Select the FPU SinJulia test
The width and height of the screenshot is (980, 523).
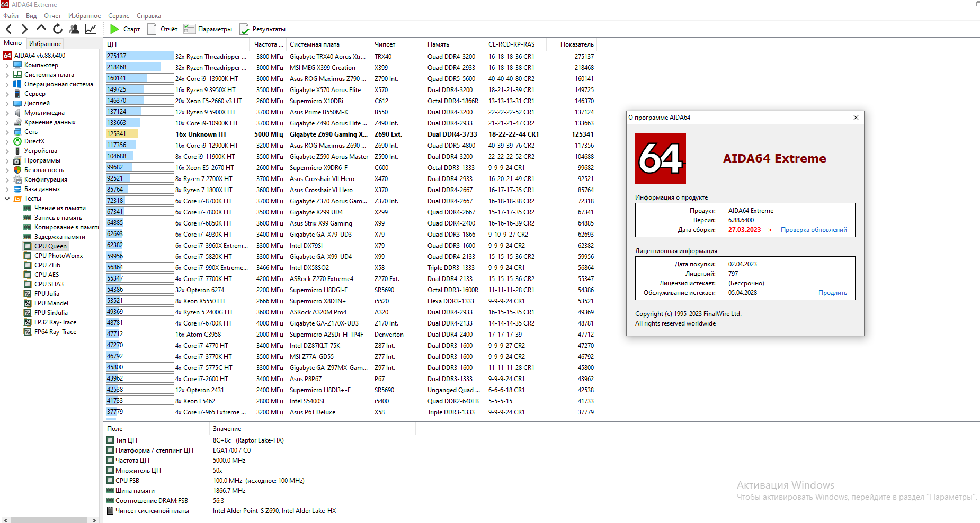click(51, 313)
